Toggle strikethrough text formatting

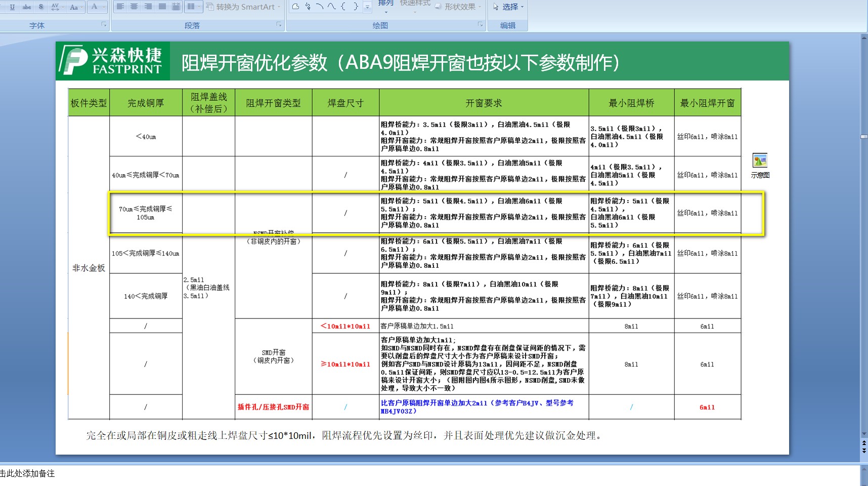[x=27, y=7]
